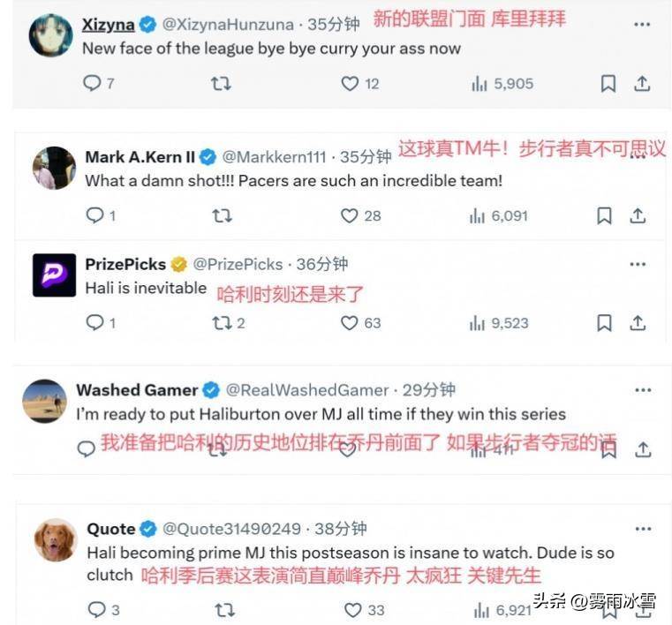Open more options on Xizyna's tweet
Screen dimensions: 672x625
coord(642,25)
